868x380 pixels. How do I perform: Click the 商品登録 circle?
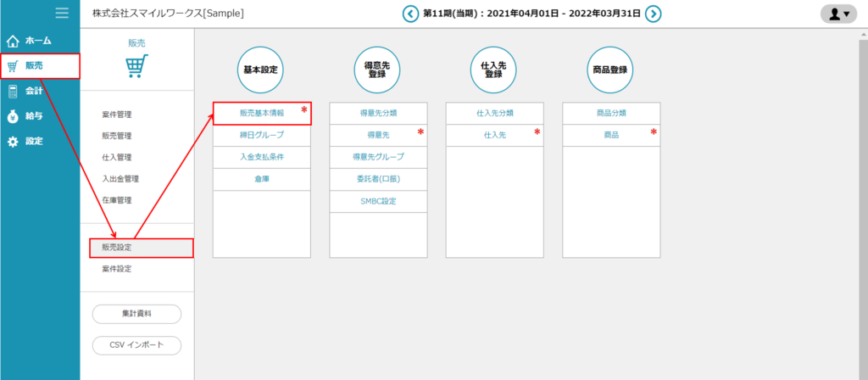tap(610, 70)
